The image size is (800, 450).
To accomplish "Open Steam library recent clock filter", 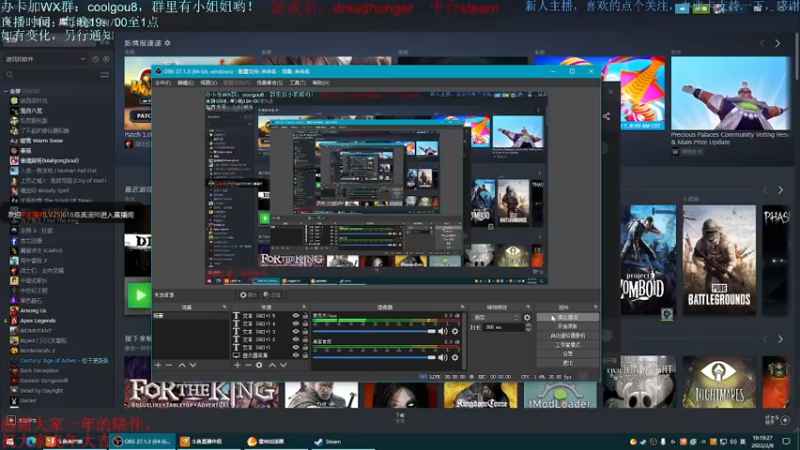I will point(95,59).
